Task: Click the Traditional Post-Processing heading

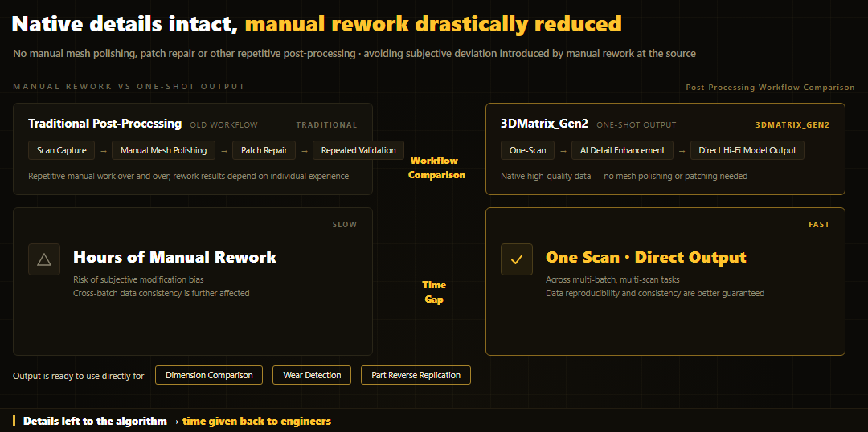Action: coord(105,124)
